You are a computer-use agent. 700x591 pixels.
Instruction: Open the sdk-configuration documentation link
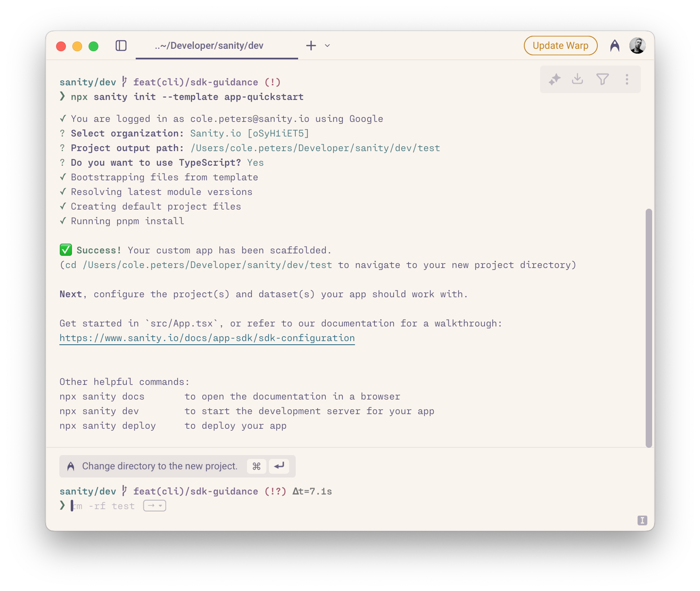pos(207,338)
